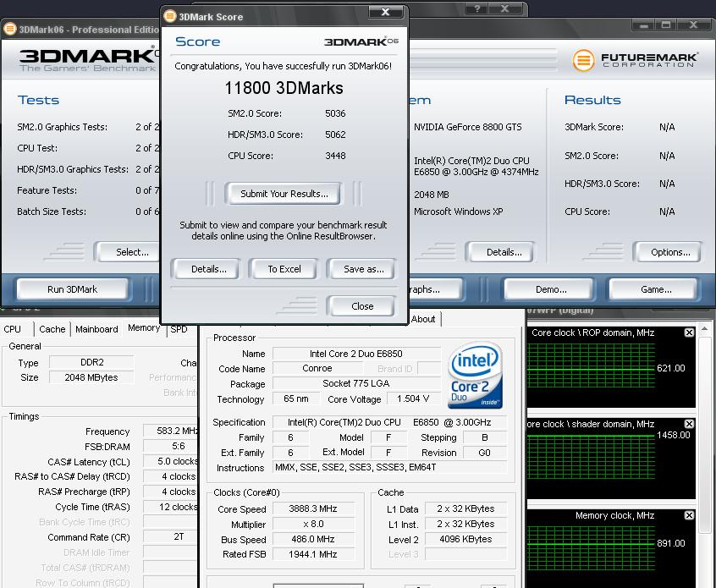Click 11800 3DMarks score text

point(284,88)
